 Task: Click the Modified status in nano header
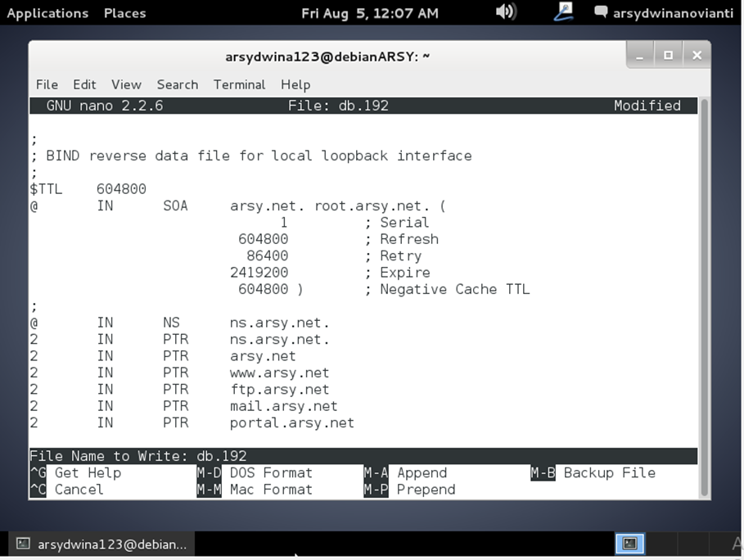[647, 106]
